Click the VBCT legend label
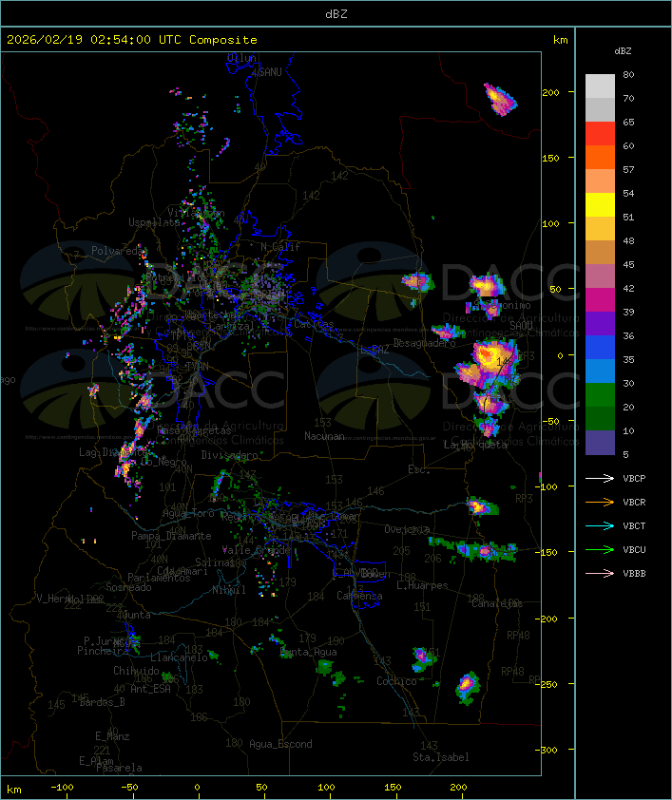This screenshot has height=800, width=672. [634, 525]
